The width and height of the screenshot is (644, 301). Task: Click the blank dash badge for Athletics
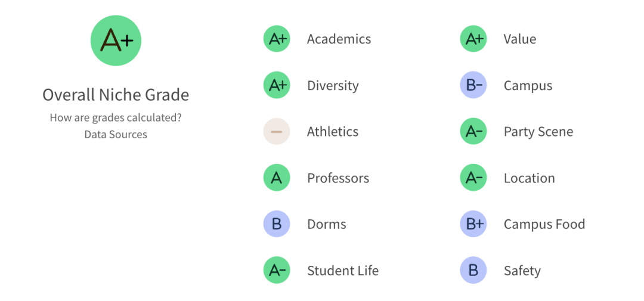pyautogui.click(x=277, y=131)
